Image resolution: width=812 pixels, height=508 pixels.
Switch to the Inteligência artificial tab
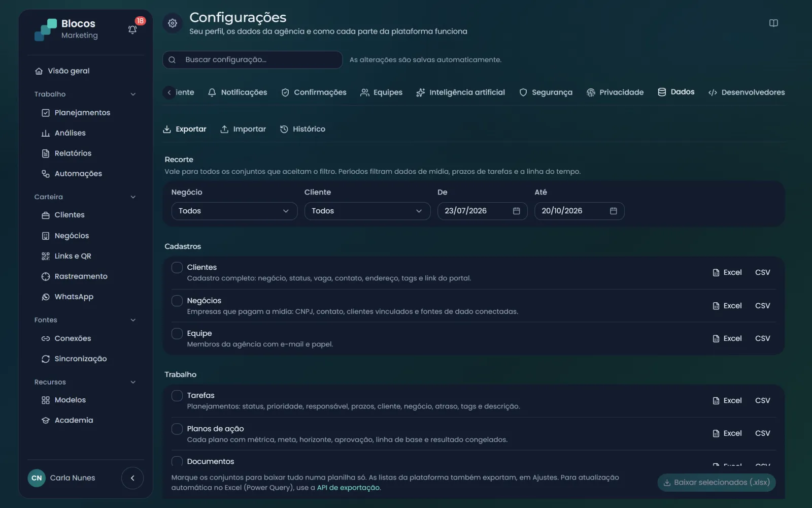click(461, 92)
